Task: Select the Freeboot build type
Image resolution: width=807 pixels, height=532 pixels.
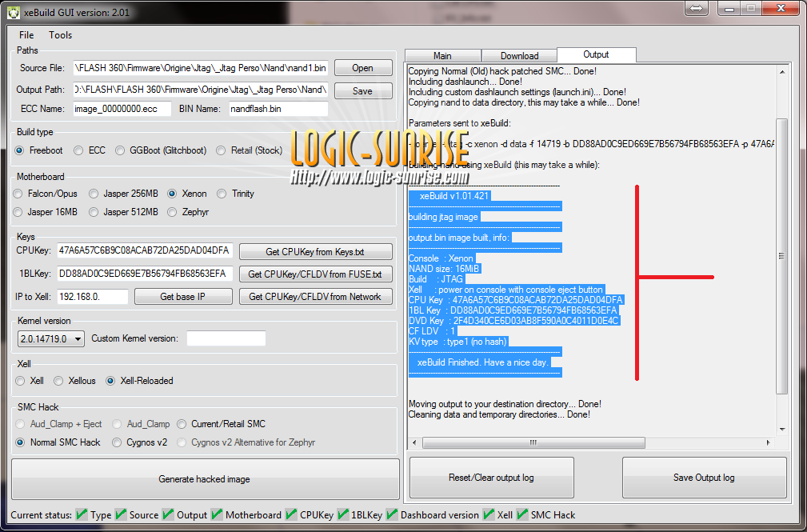Action: click(39, 150)
